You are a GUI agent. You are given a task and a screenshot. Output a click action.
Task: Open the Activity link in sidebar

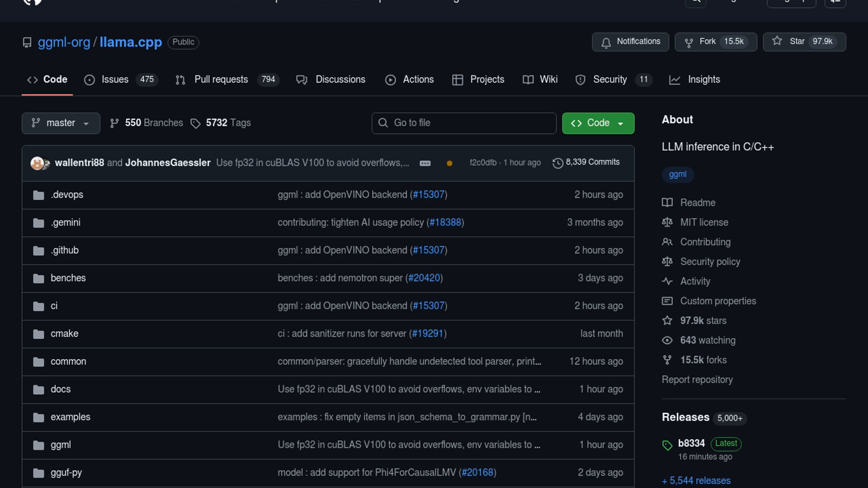(x=695, y=282)
